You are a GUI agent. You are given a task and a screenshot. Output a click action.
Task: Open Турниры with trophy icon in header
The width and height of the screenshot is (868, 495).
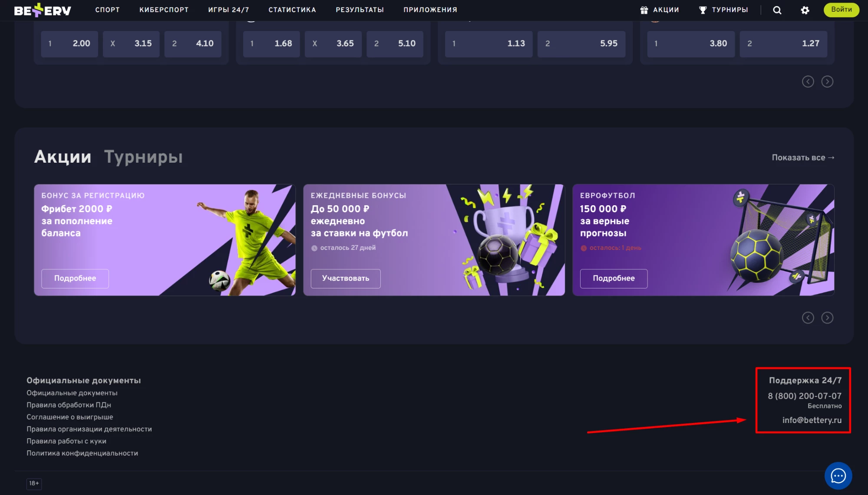point(723,10)
